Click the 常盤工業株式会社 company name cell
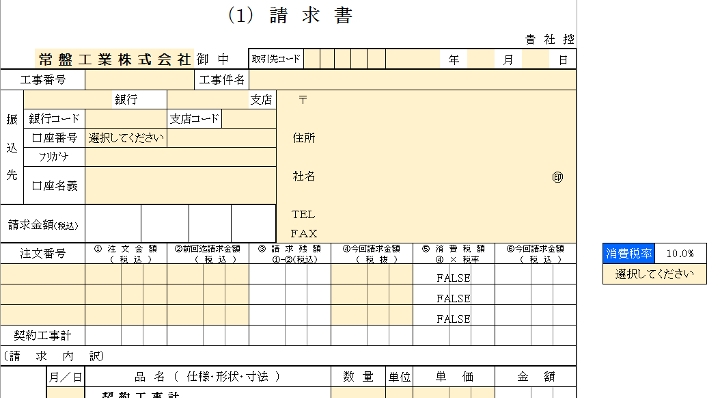Viewport: 720px width, 398px height. (x=115, y=59)
